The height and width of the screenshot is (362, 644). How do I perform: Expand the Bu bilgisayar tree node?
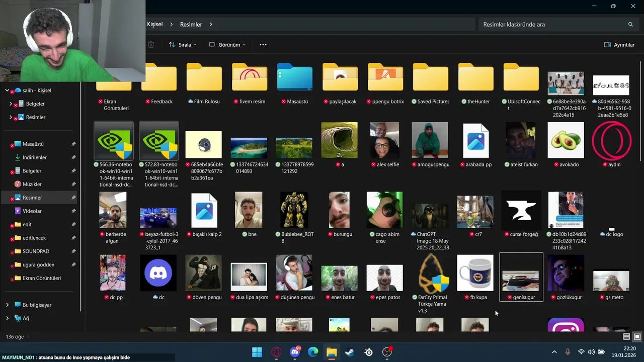pyautogui.click(x=7, y=305)
